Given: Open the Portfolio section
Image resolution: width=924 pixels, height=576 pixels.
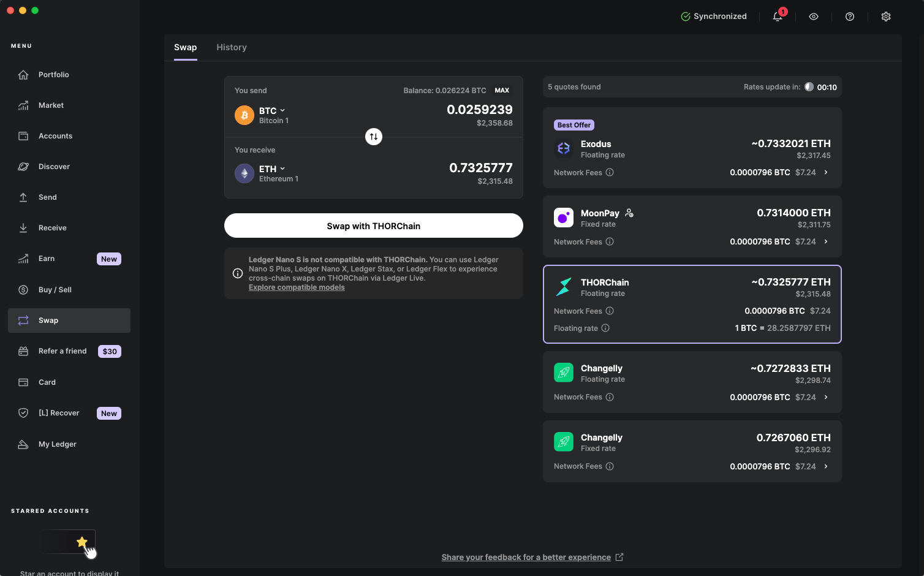Looking at the screenshot, I should [52, 74].
